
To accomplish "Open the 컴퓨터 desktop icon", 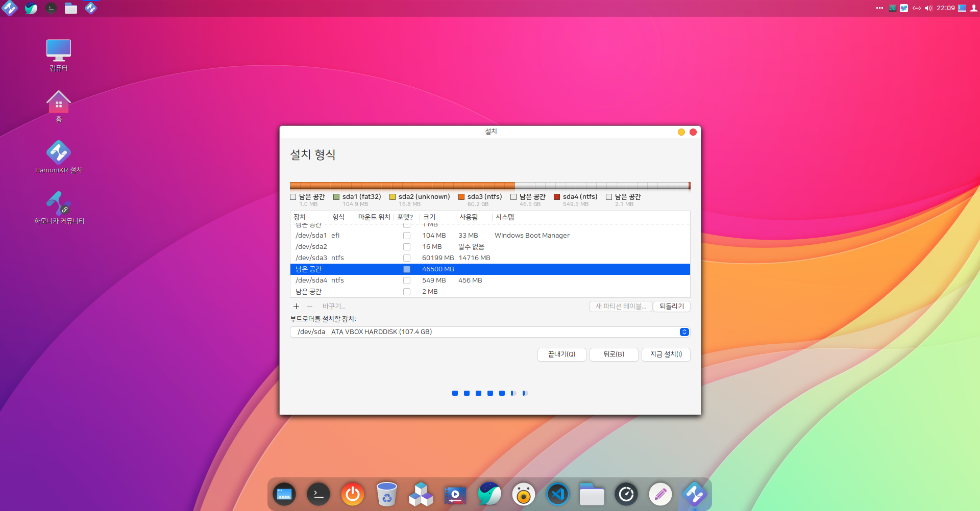I will [x=59, y=55].
